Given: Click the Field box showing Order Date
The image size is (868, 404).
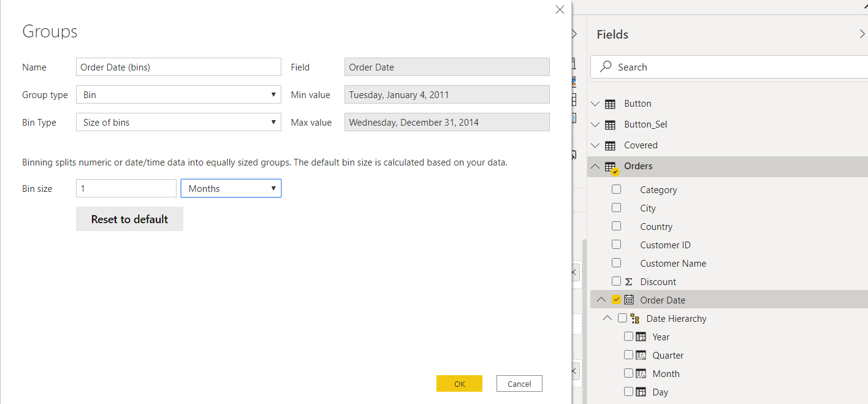Looking at the screenshot, I should (x=447, y=67).
